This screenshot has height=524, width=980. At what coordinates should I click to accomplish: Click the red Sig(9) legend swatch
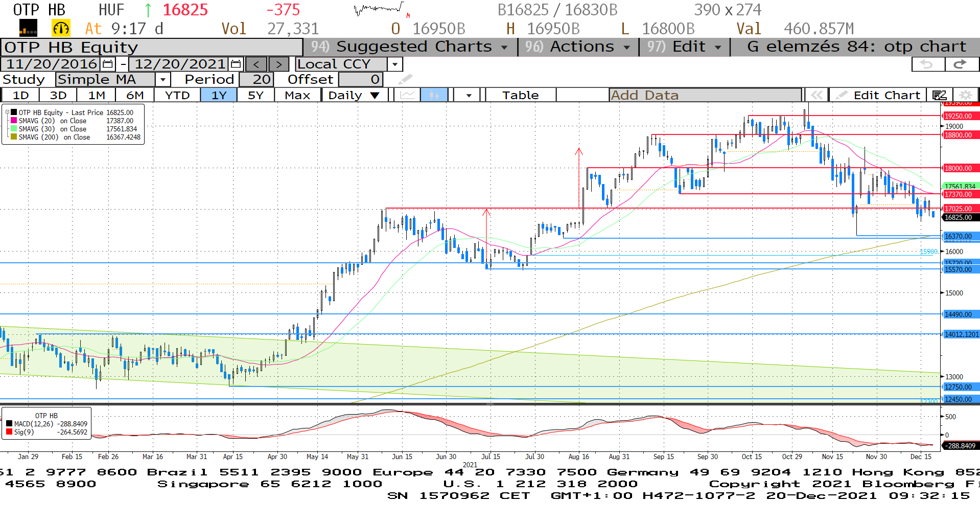click(x=9, y=432)
